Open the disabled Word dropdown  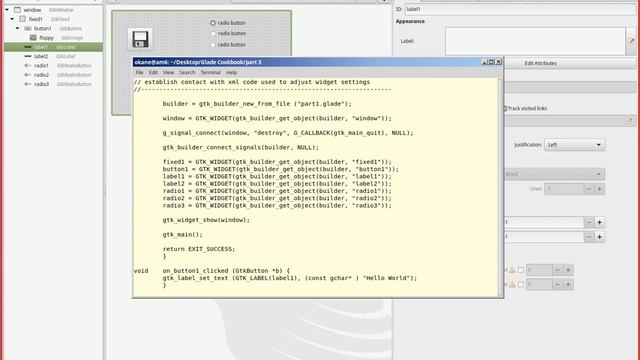pyautogui.click(x=554, y=174)
